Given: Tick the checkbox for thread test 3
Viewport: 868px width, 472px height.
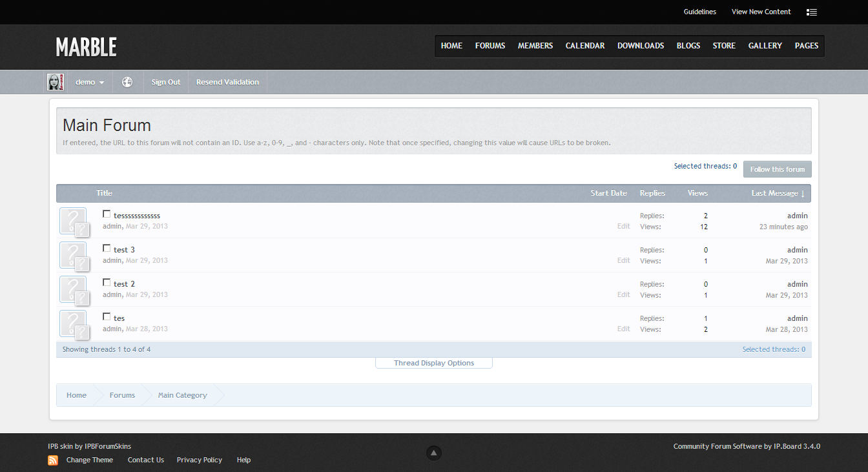Looking at the screenshot, I should point(107,248).
